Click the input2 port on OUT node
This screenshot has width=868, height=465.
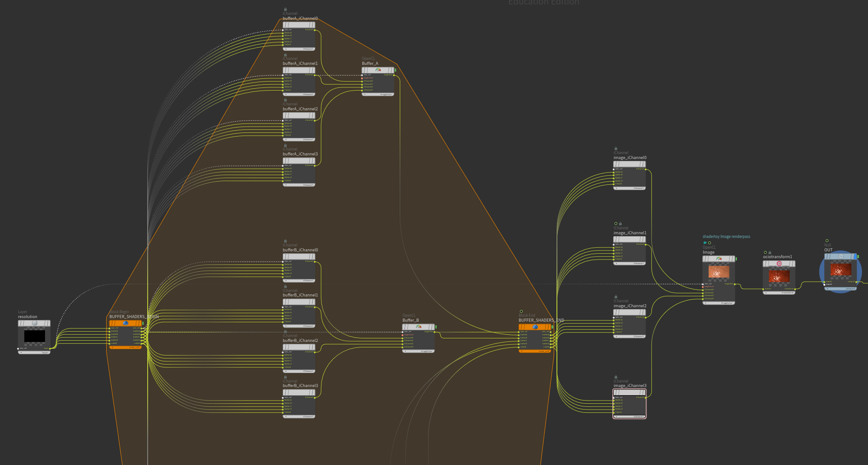(825, 284)
